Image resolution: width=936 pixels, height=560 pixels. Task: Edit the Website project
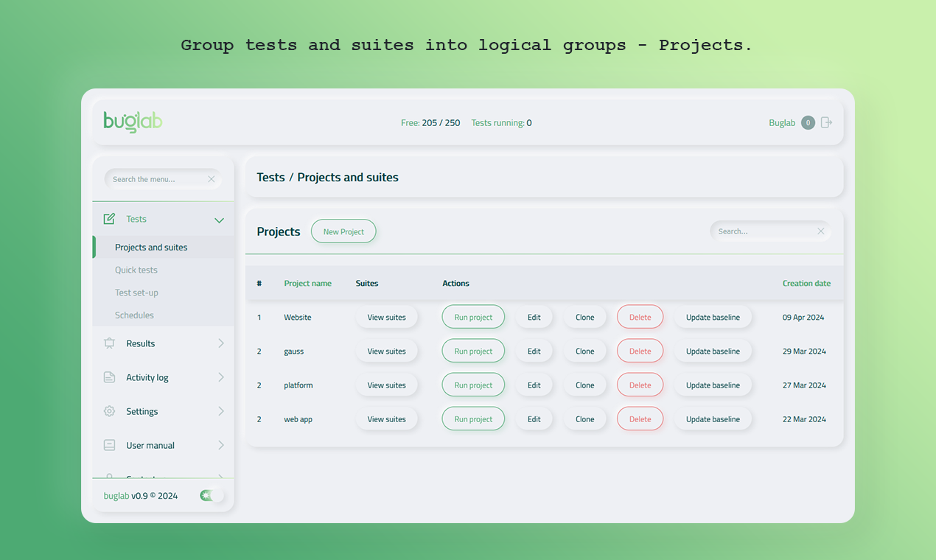(534, 317)
